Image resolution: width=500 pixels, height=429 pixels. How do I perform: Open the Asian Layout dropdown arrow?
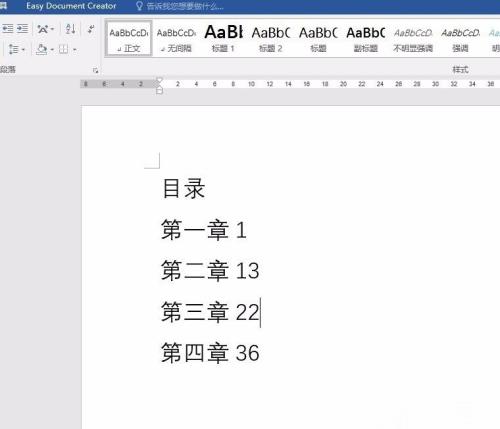tap(52, 29)
